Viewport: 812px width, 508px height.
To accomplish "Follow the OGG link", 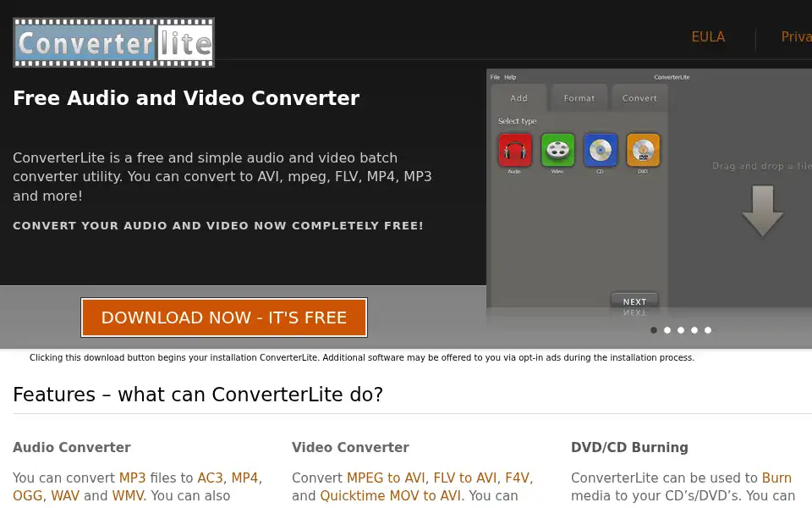I will tap(27, 495).
